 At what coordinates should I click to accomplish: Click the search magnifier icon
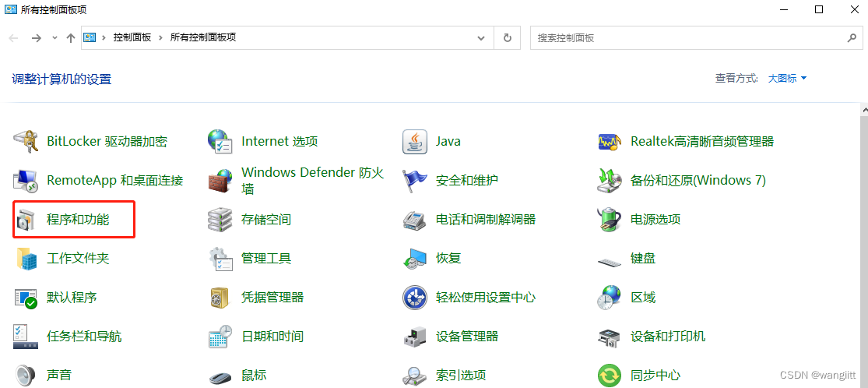click(852, 37)
